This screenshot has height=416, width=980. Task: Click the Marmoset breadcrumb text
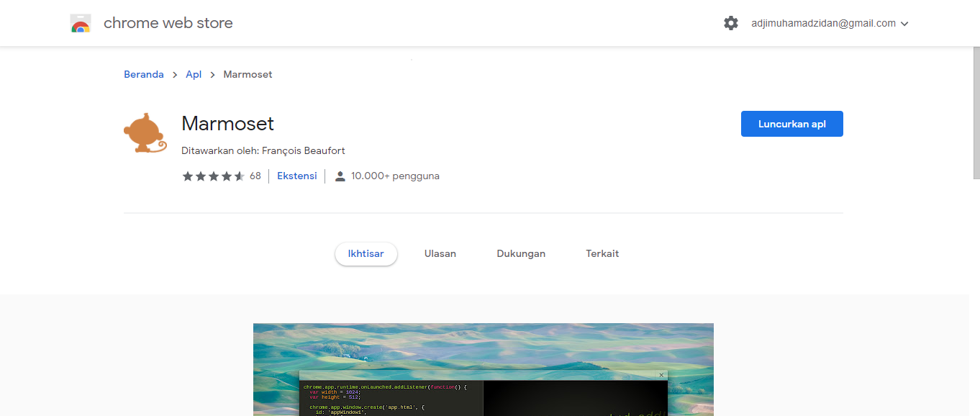point(248,74)
